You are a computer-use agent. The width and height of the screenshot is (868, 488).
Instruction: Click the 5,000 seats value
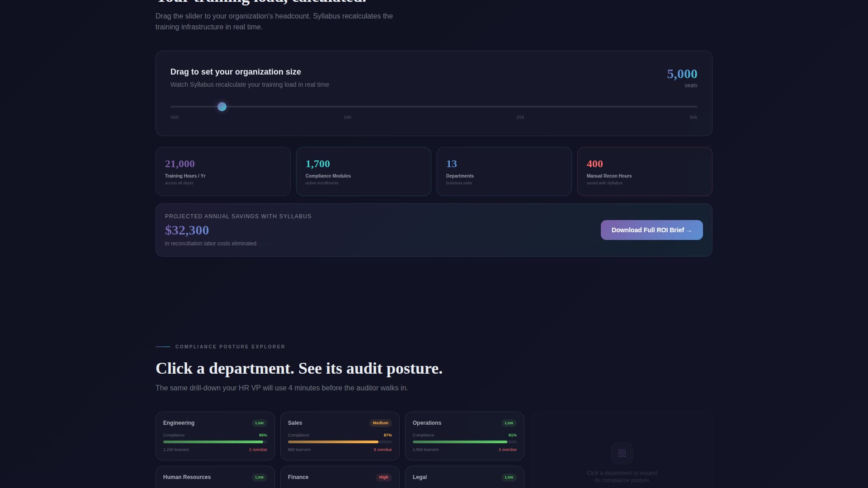pyautogui.click(x=682, y=74)
